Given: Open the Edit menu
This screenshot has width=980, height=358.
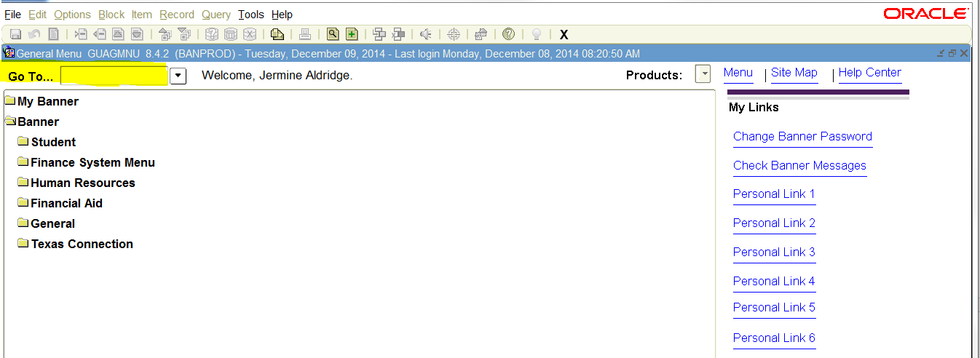Looking at the screenshot, I should tap(37, 15).
